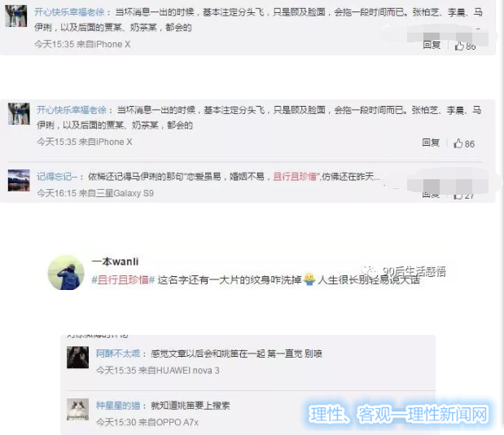This screenshot has width=504, height=435.
Task: Open avatar of 开心快乐幸福老徐 in second block
Action: click(19, 114)
